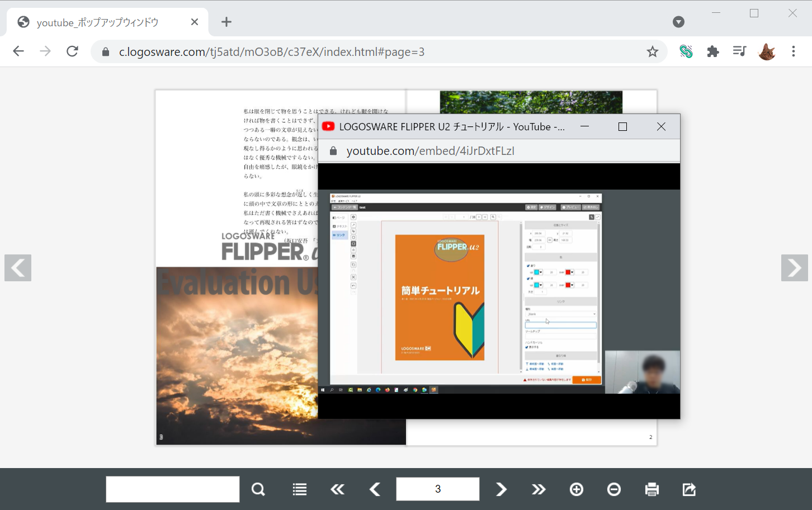The image size is (812, 510).
Task: Open the table of contents list icon
Action: (x=300, y=489)
